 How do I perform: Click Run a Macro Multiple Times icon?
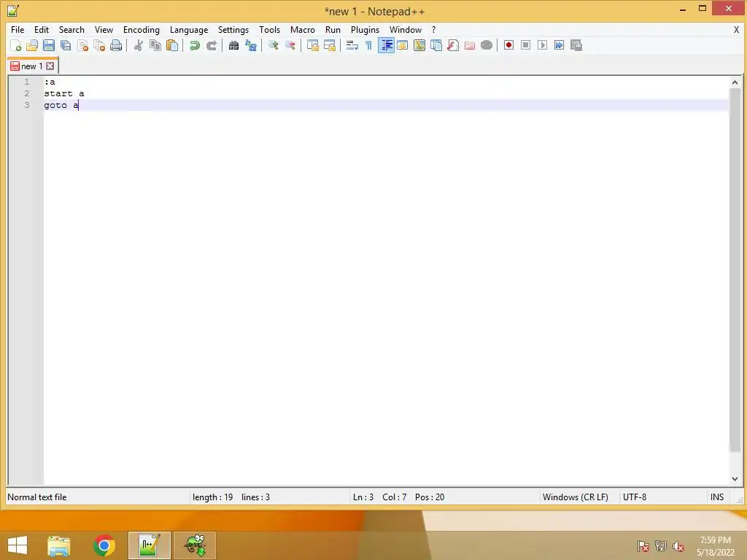pos(560,45)
